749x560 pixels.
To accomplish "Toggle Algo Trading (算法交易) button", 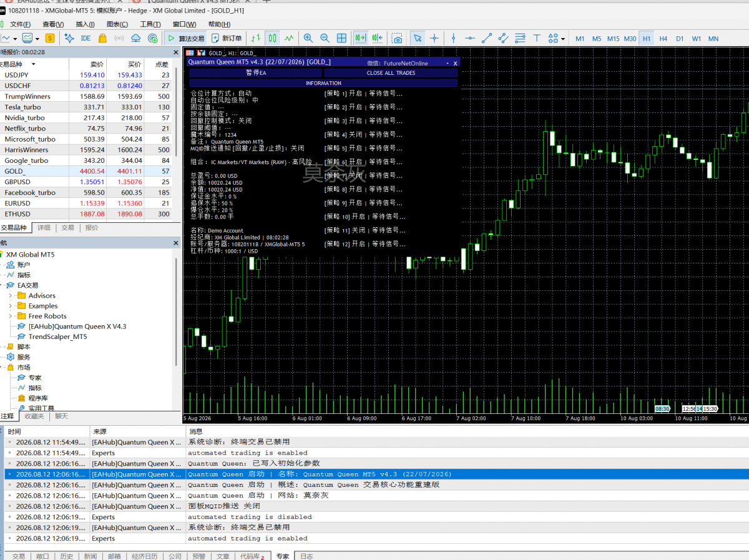I will [x=185, y=38].
